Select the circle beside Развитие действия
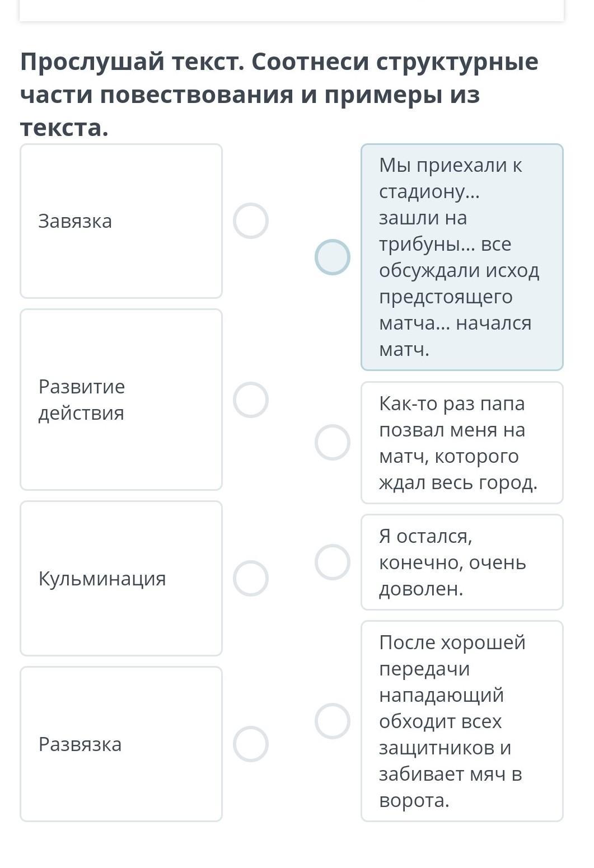 (x=250, y=400)
